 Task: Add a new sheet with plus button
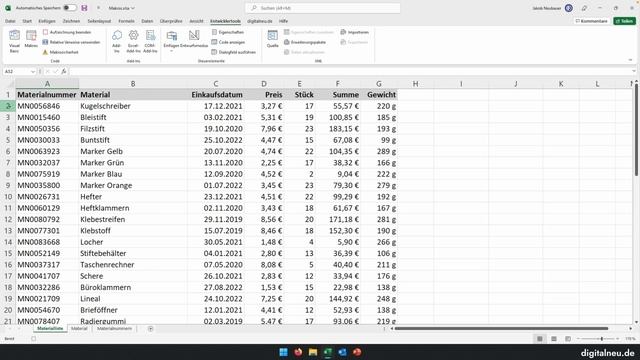(150, 329)
